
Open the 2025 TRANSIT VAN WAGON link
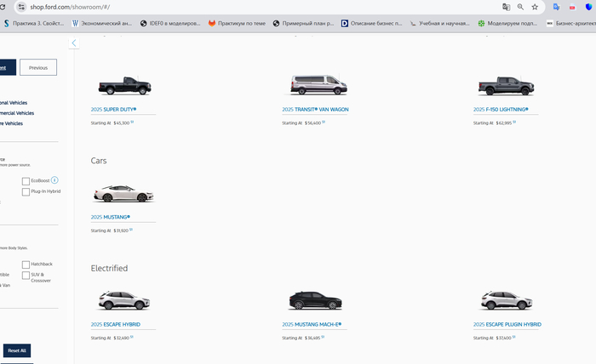[315, 110]
